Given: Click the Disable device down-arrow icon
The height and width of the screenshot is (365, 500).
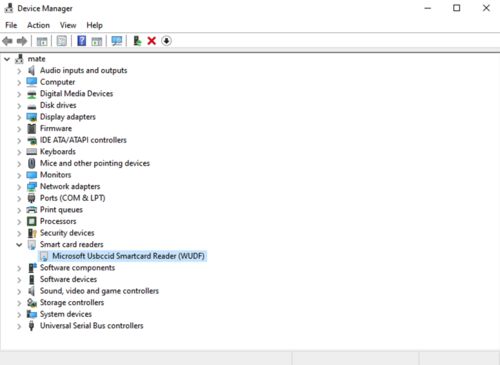Looking at the screenshot, I should pos(166,41).
